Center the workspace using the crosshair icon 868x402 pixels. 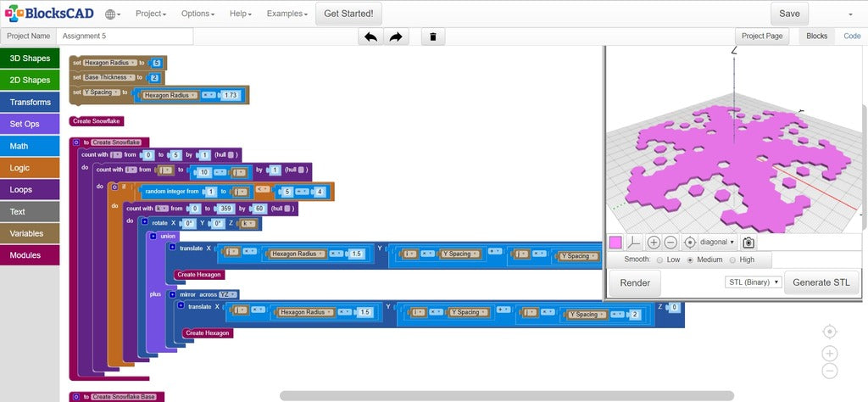click(830, 332)
